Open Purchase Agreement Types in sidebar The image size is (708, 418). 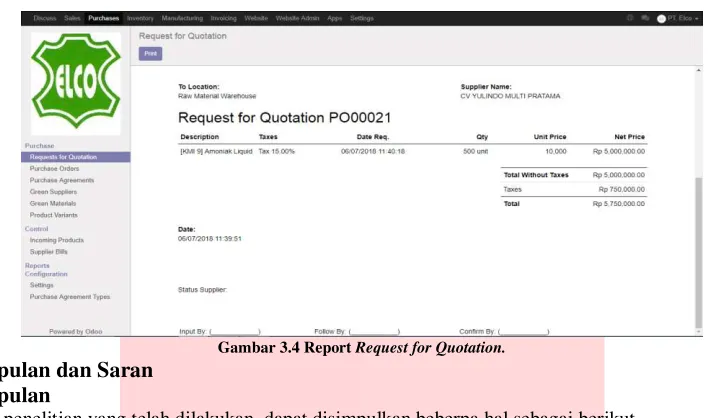tap(70, 297)
